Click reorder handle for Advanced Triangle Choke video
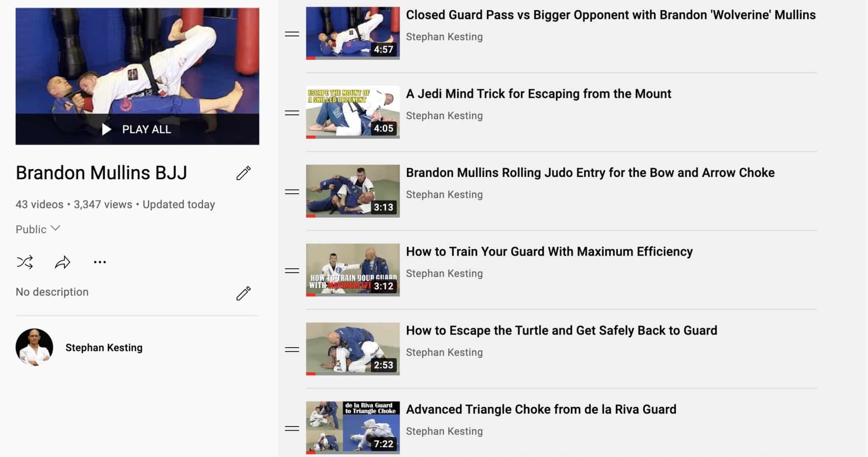868x457 pixels. [x=292, y=428]
